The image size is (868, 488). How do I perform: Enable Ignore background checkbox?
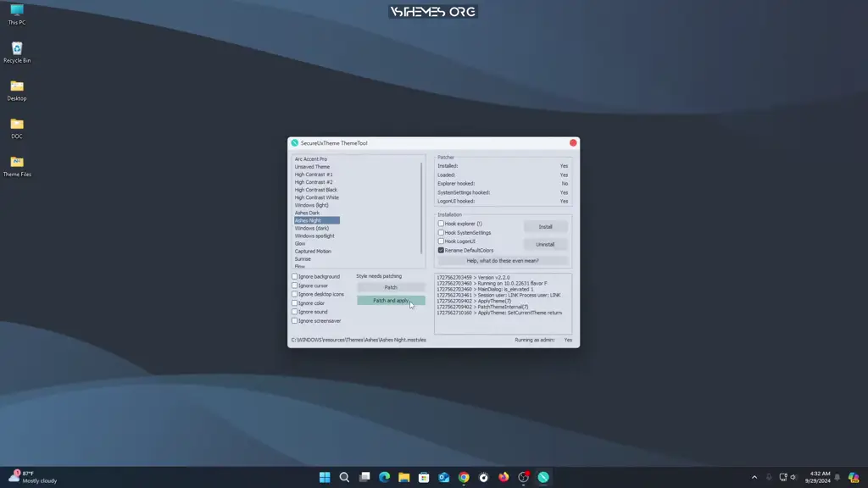[x=294, y=276]
